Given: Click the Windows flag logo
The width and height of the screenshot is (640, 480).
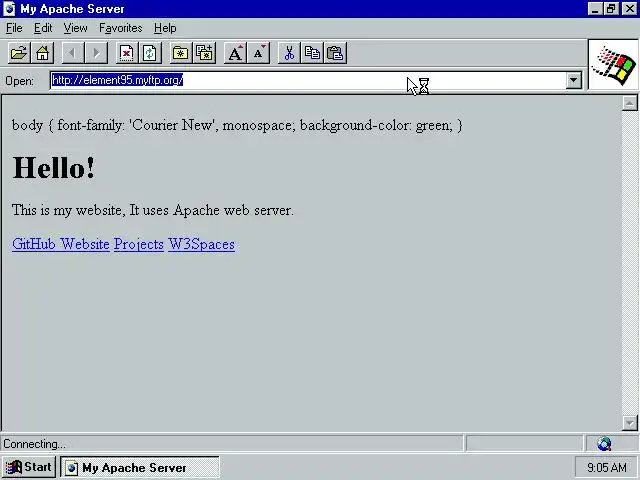Looking at the screenshot, I should 613,65.
